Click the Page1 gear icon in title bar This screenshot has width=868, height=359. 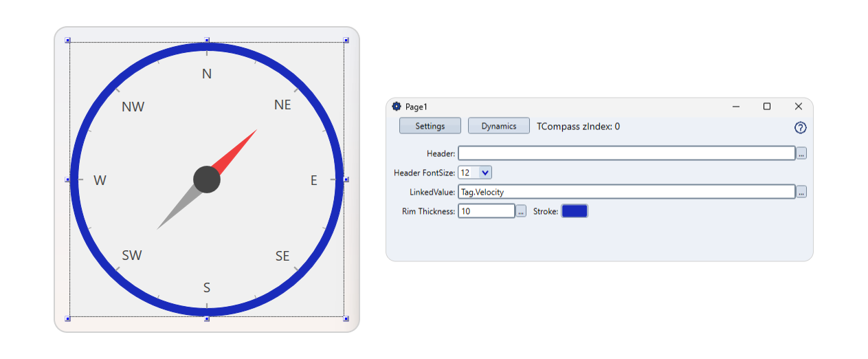[397, 107]
